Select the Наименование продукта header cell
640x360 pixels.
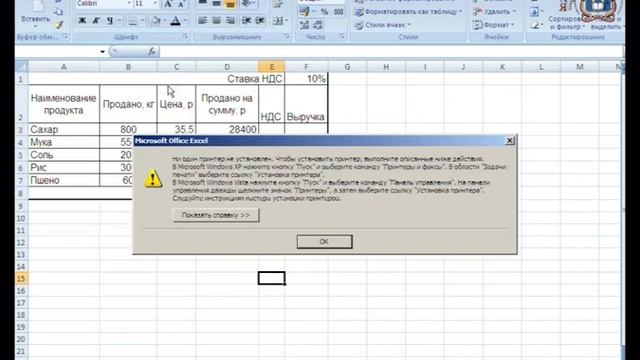(63, 104)
